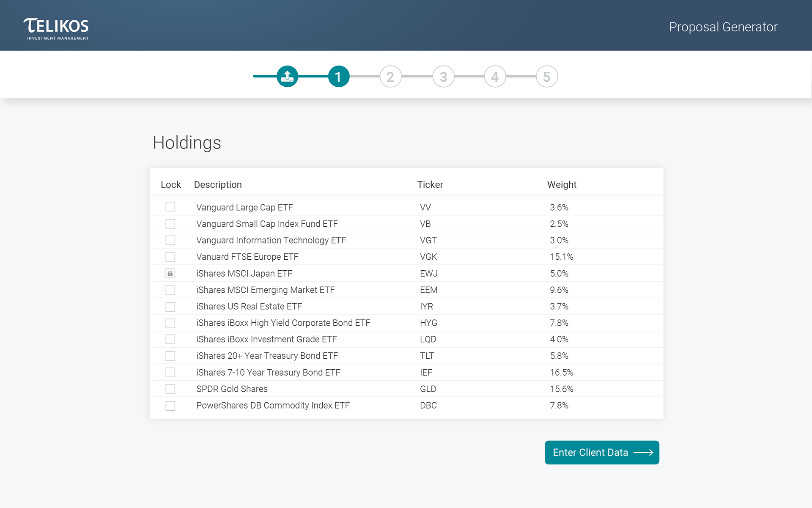Jump to step 3 circle

[x=443, y=77]
